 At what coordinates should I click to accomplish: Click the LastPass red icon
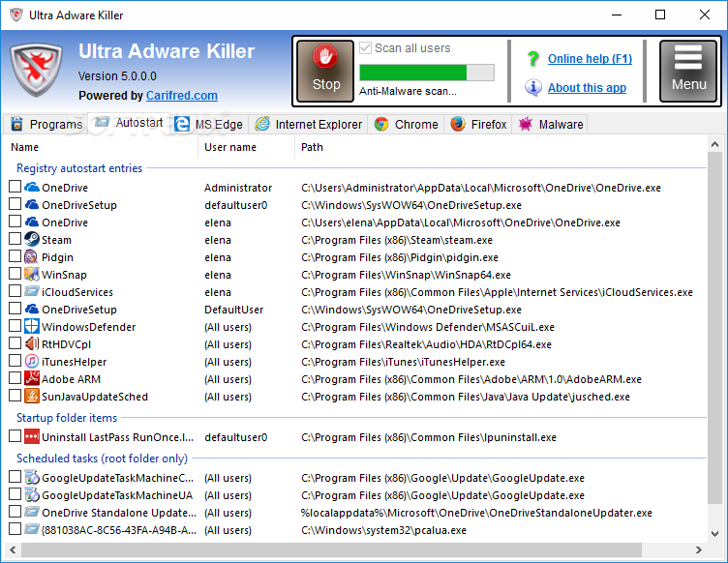click(x=32, y=436)
